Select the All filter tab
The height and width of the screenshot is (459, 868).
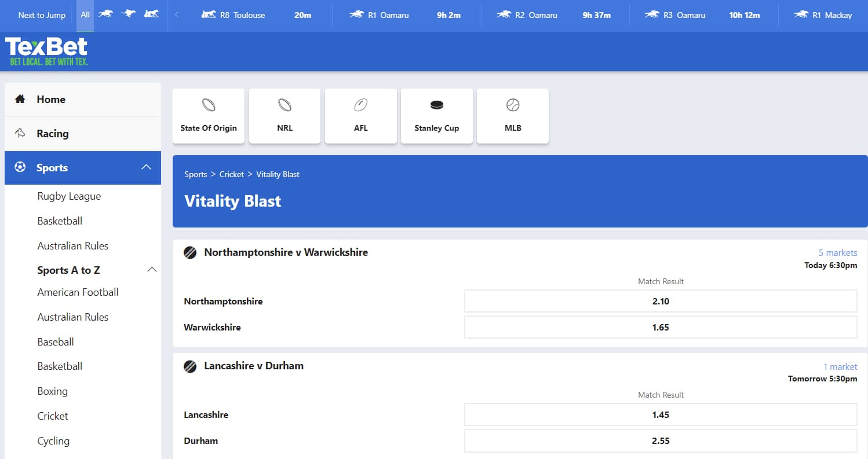85,15
